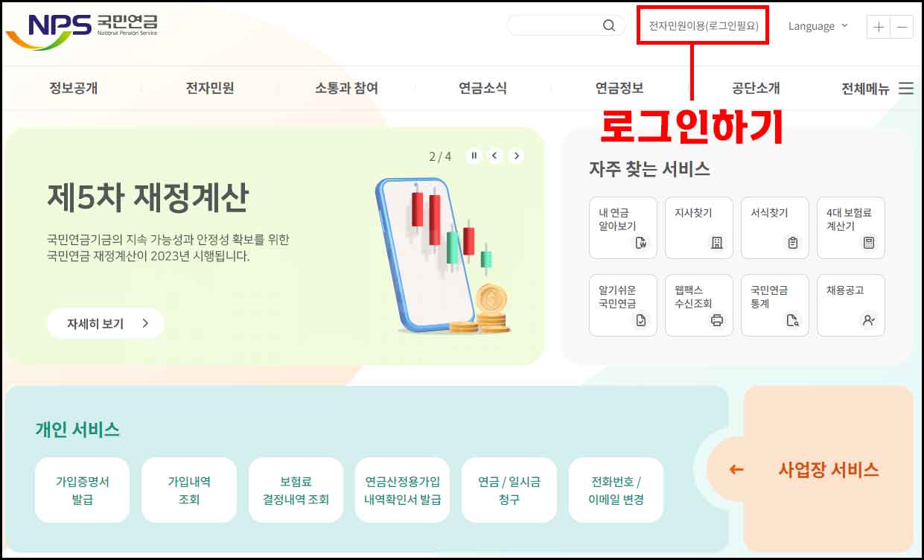Advance to the next banner slide
The width and height of the screenshot is (924, 560).
coord(516,156)
